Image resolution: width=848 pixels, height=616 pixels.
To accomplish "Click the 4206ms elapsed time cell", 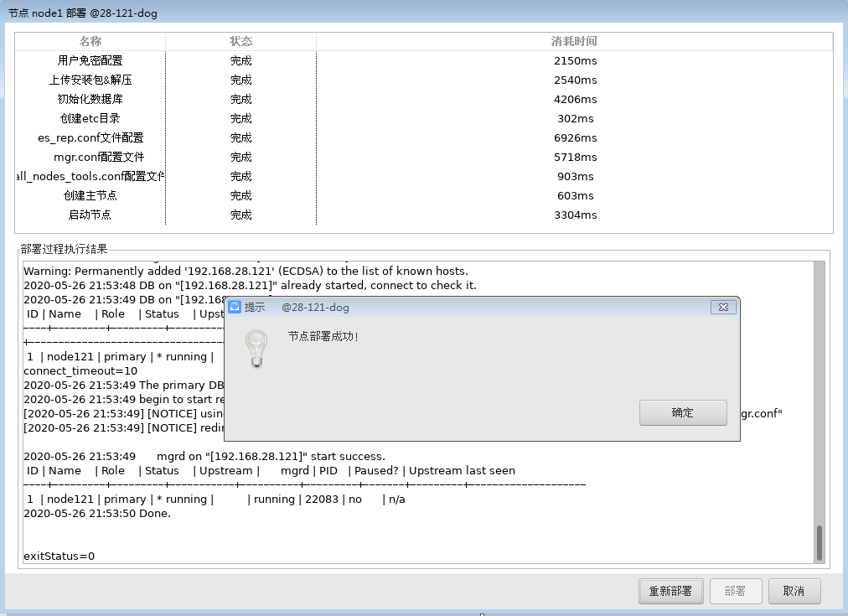I will [576, 100].
